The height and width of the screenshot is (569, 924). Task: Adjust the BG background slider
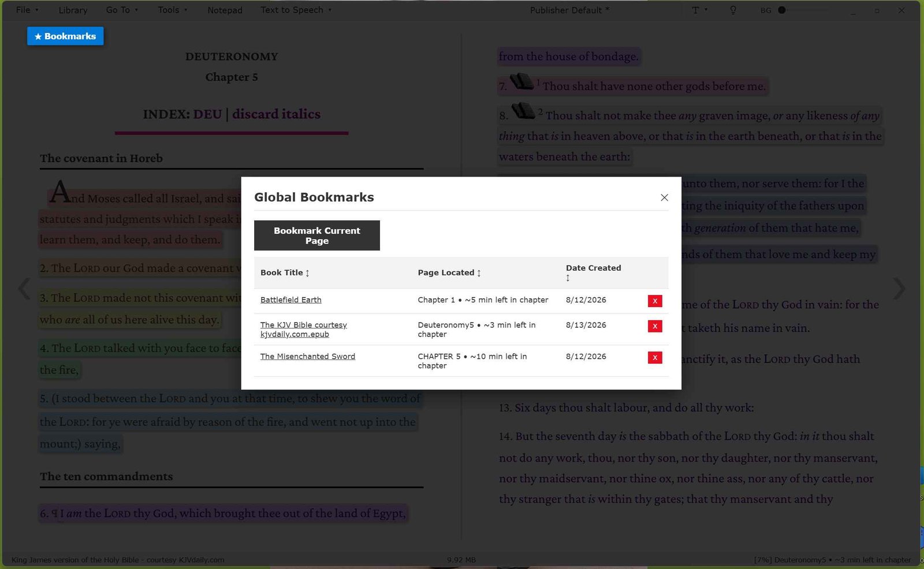(x=803, y=10)
